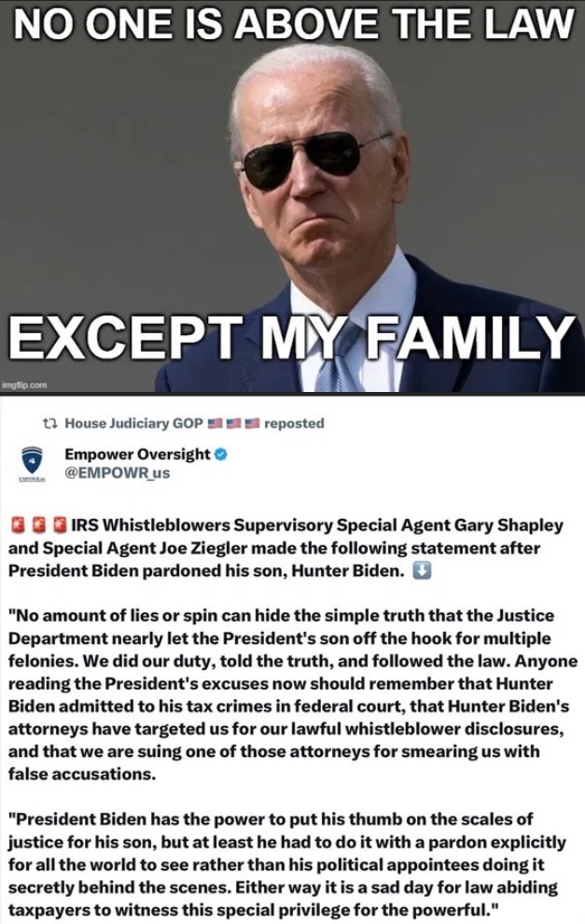Click the blue down-arrow emoji
Screen dimensions: 585x924
(423, 571)
